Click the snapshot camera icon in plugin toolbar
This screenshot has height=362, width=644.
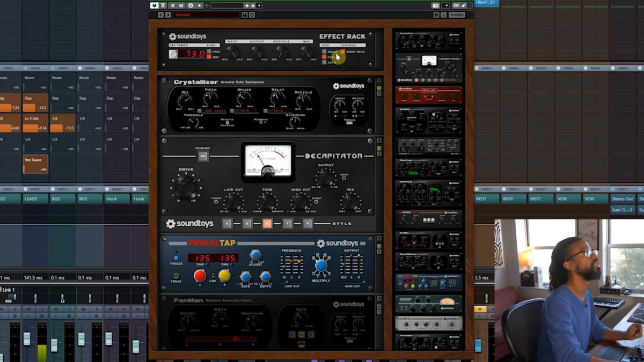pyautogui.click(x=436, y=4)
